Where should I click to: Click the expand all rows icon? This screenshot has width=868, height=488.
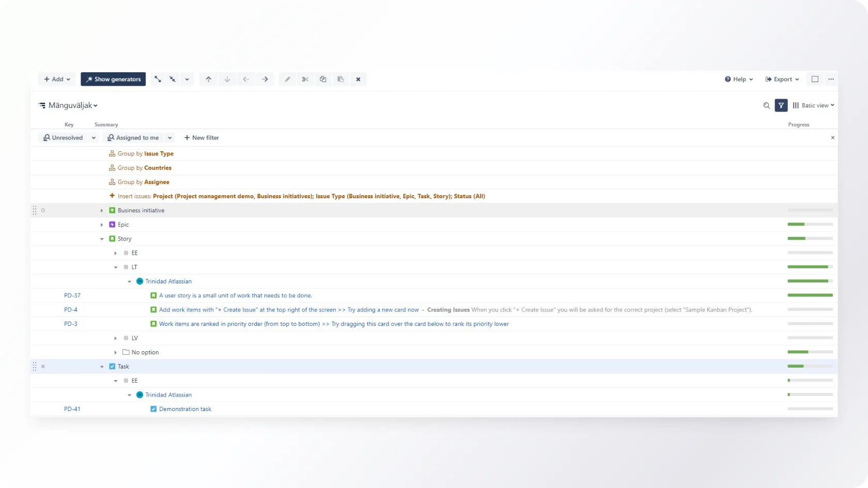point(158,79)
